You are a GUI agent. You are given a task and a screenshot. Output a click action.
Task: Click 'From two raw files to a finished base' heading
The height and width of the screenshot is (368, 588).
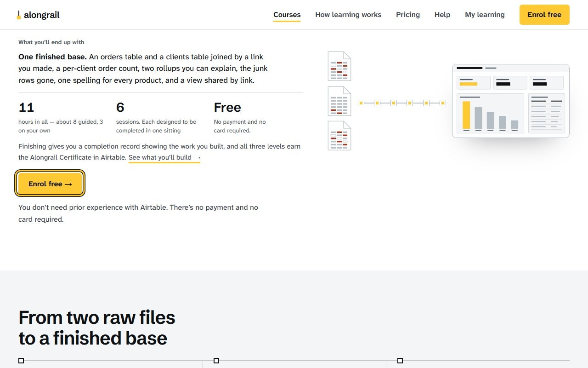97,328
